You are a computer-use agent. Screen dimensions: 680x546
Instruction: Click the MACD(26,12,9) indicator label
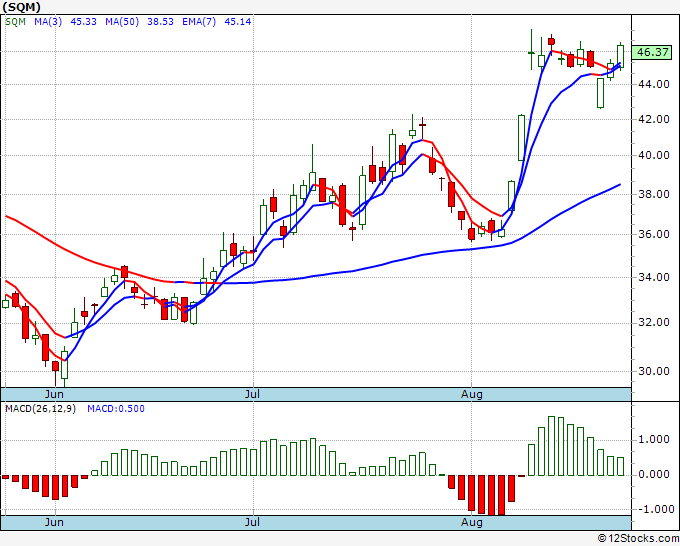click(40, 409)
